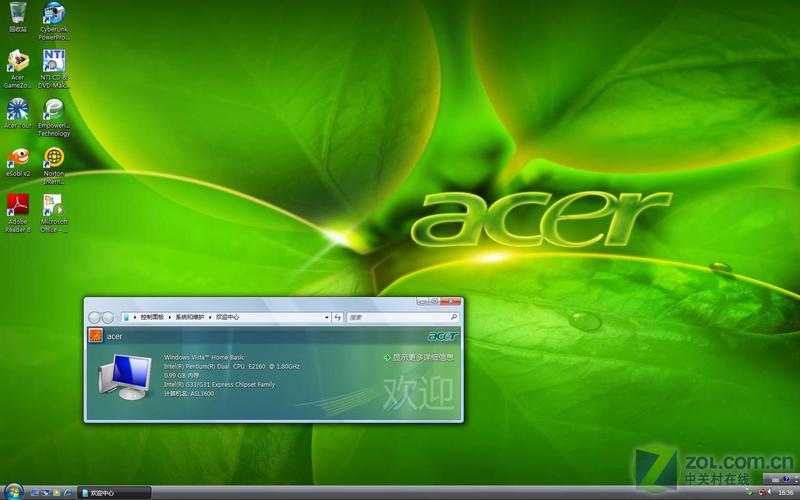Click the keyboard icon in language bar

click(x=776, y=480)
